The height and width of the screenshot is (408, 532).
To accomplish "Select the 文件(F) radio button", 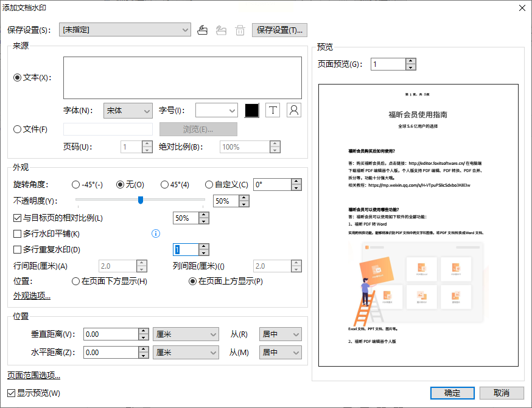I will 17,130.
